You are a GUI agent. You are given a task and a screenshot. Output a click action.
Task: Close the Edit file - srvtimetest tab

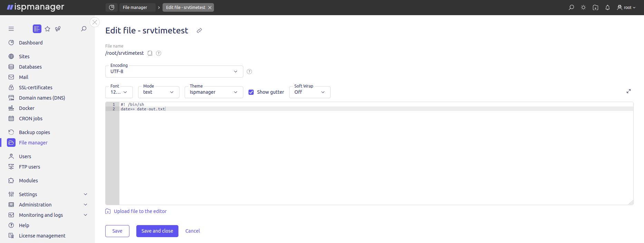click(x=210, y=8)
